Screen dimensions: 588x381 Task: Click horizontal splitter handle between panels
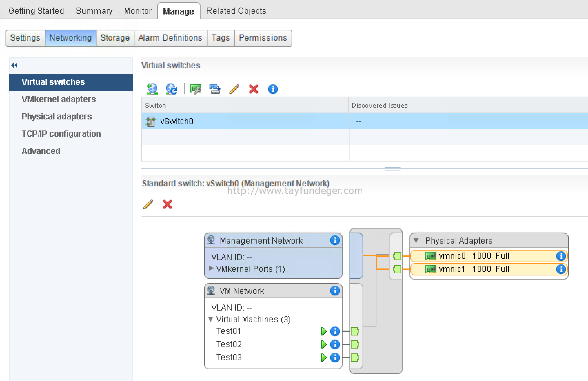(x=392, y=169)
